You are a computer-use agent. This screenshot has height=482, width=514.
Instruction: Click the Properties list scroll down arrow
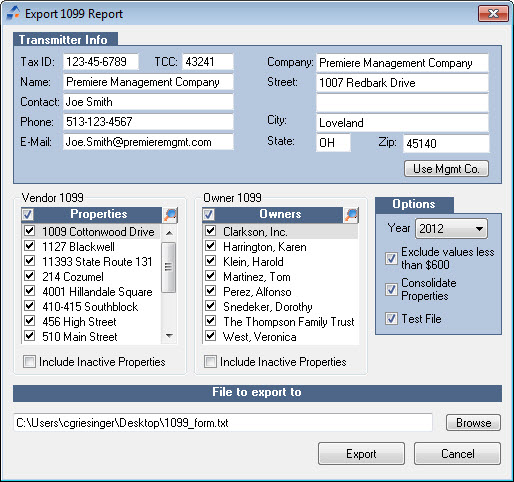[169, 336]
